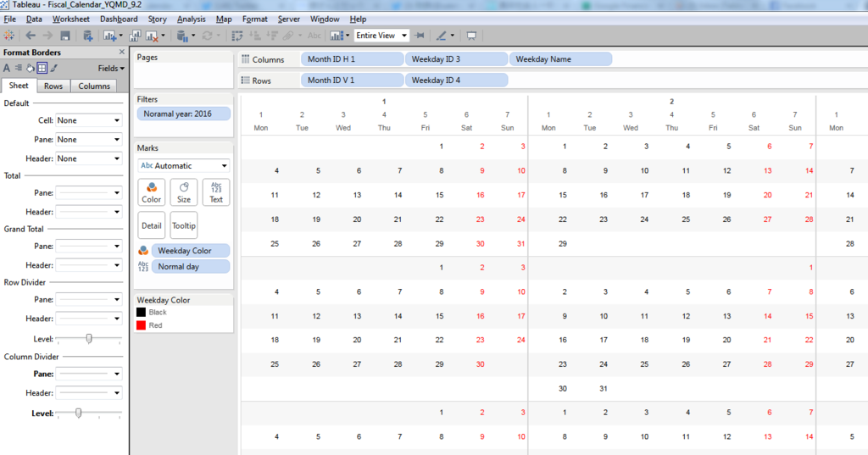868x455 pixels.
Task: Click the Redo forward arrow icon
Action: (47, 36)
